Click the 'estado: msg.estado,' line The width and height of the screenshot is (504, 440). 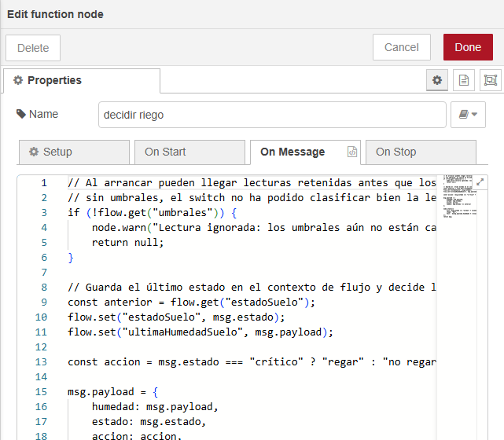pos(149,422)
